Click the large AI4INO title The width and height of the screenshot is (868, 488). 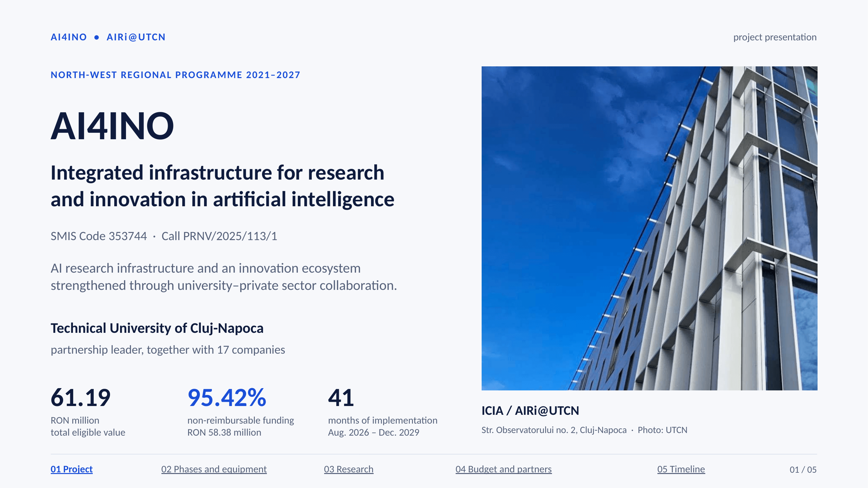112,126
